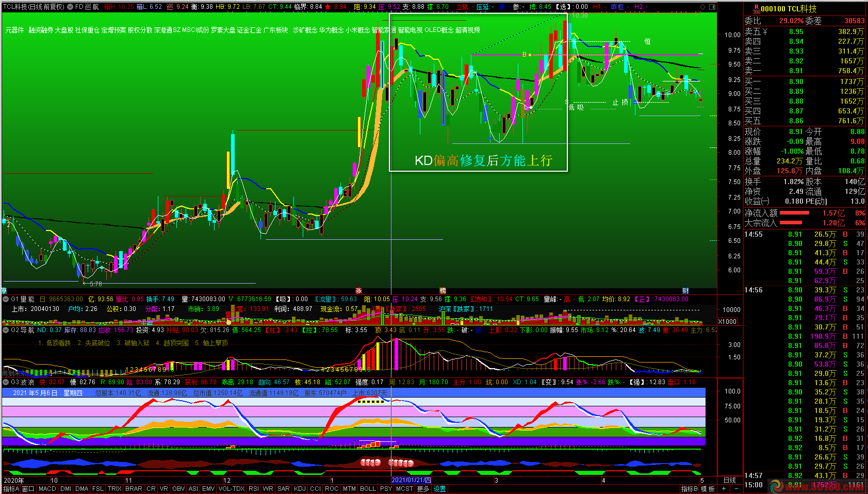Screen dimensions: 868x494
Task: Click the 榜 marker below the price chart
Action: [x=443, y=291]
